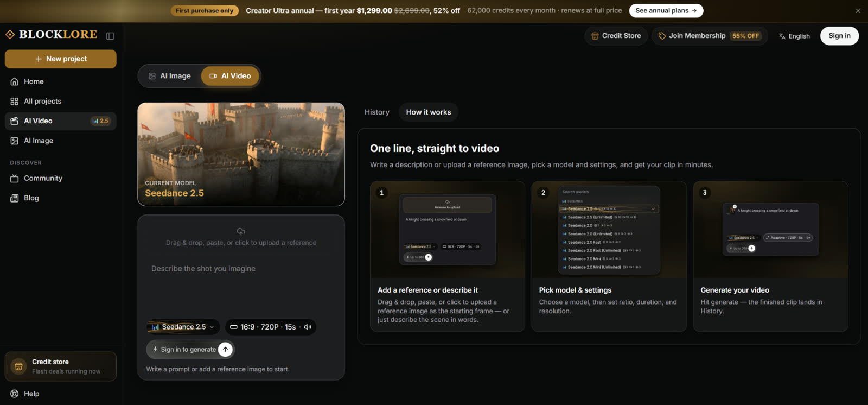The width and height of the screenshot is (868, 405).
Task: Open the Seedance 2.5 current model thumbnail
Action: coord(241,154)
